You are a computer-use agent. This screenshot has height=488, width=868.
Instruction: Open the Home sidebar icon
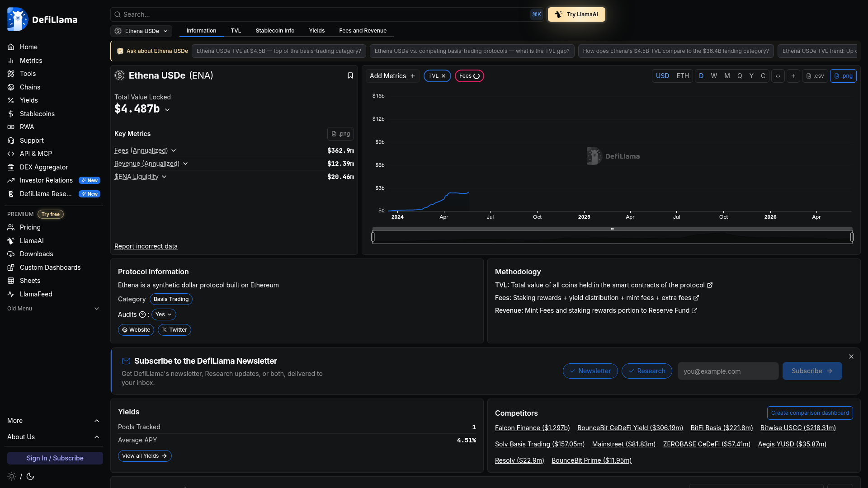11,47
